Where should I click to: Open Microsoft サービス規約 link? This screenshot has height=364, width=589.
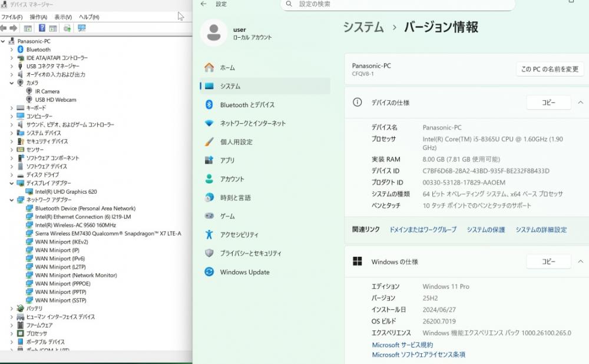402,345
